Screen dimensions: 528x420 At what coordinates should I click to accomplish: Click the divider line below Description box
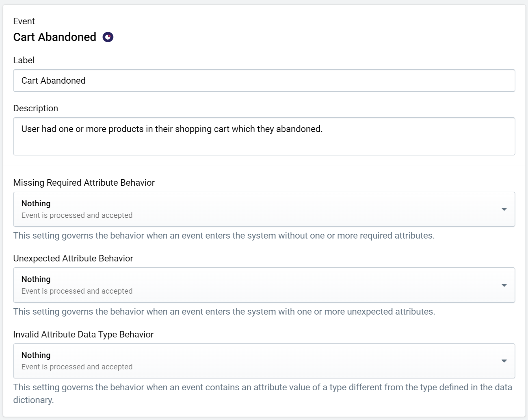(264, 166)
